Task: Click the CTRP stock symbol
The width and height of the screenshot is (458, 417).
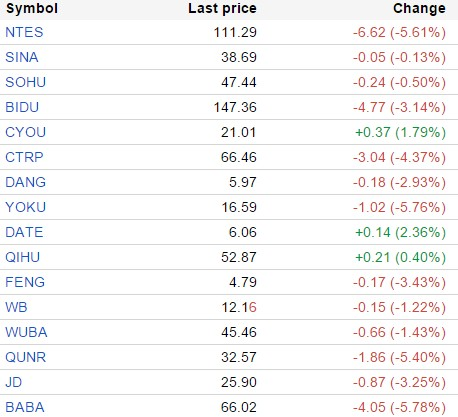Action: tap(24, 157)
